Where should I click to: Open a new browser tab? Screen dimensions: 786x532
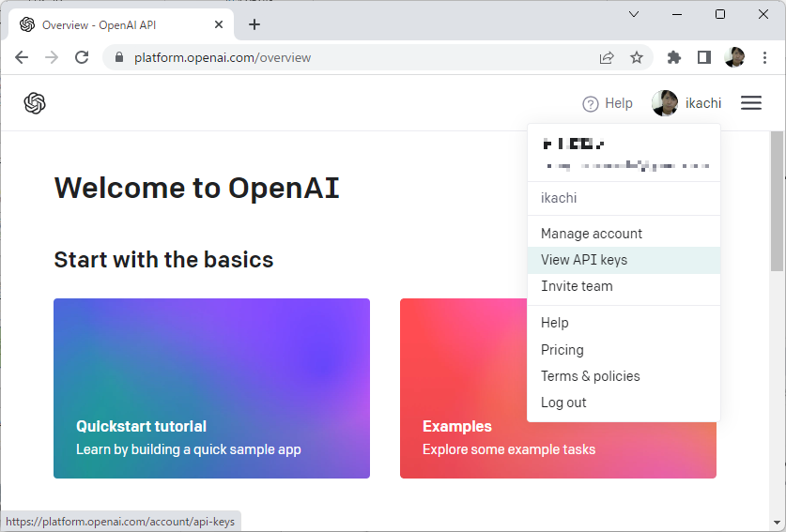pos(254,24)
